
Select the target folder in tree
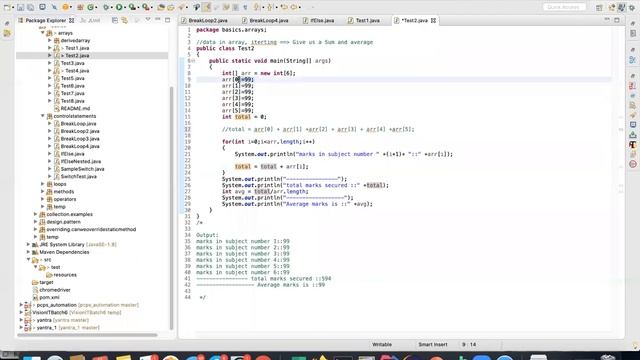pos(46,282)
